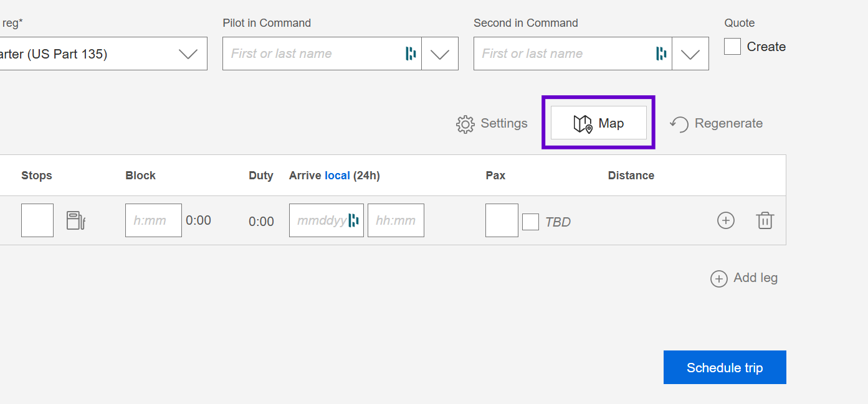Click the Duty column header
Image resolution: width=868 pixels, height=404 pixels.
(x=261, y=176)
